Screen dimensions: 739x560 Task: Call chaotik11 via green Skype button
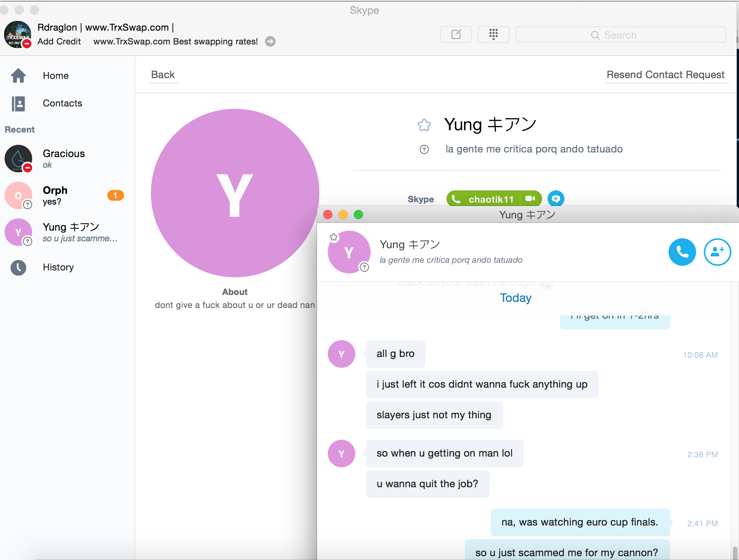483,199
